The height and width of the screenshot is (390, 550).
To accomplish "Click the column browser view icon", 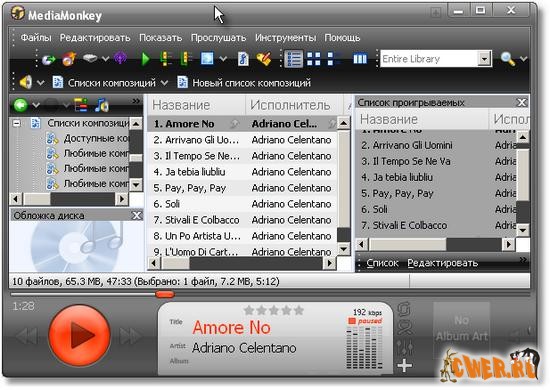I will pos(360,59).
